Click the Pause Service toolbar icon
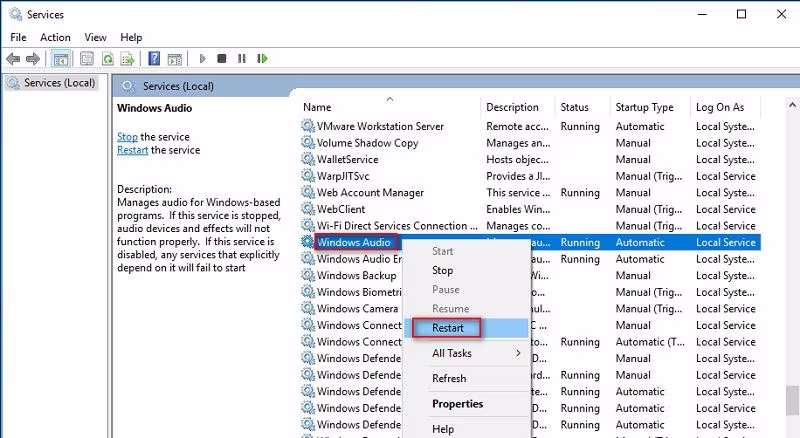The height and width of the screenshot is (438, 800). coord(241,59)
